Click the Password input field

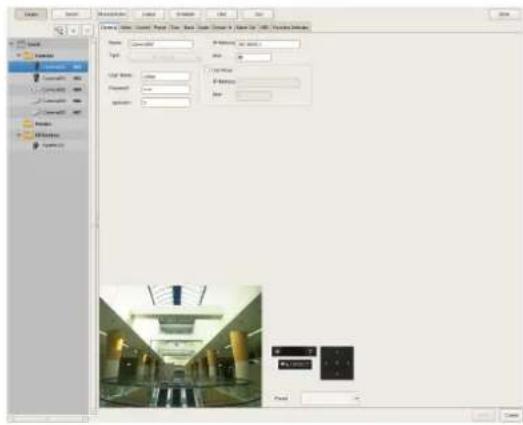(x=165, y=89)
